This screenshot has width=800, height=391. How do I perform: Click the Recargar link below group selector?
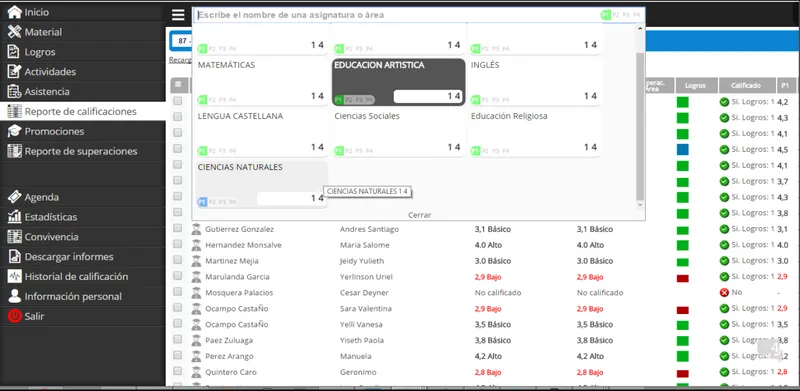tap(180, 60)
